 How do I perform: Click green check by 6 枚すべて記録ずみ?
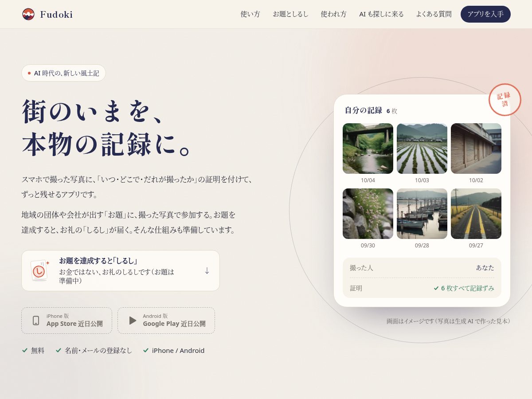[436, 288]
